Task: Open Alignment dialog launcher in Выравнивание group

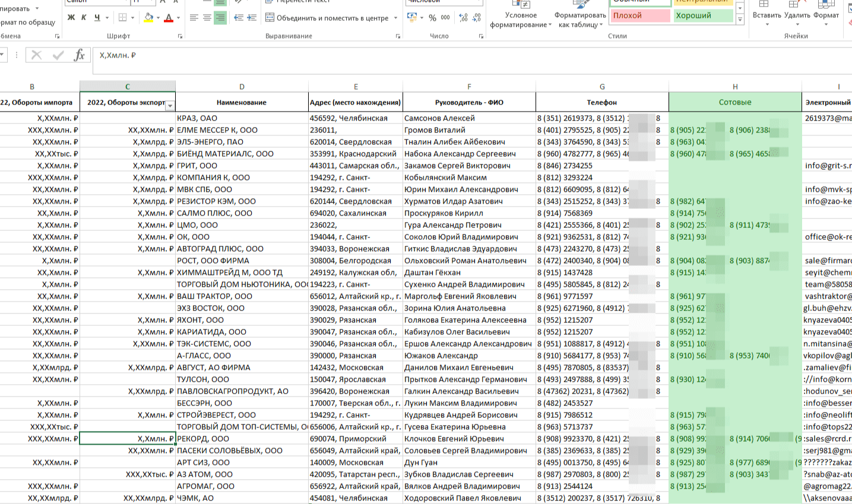Action: [398, 36]
